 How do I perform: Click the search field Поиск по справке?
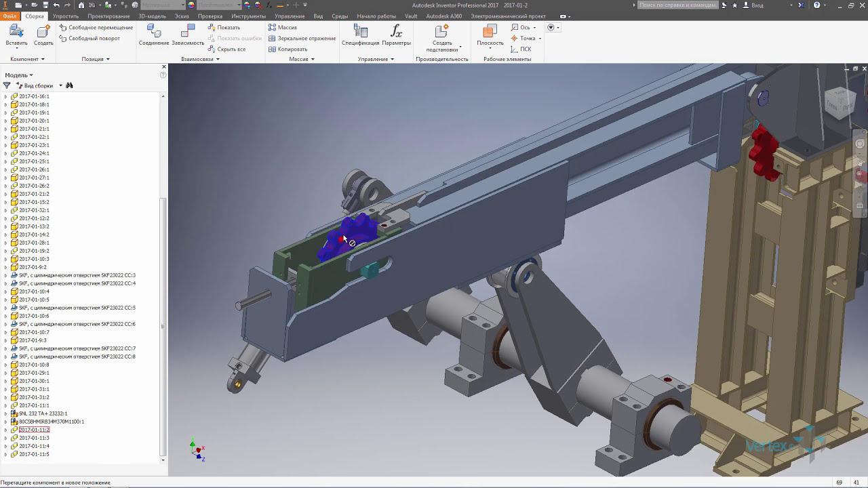(677, 5)
